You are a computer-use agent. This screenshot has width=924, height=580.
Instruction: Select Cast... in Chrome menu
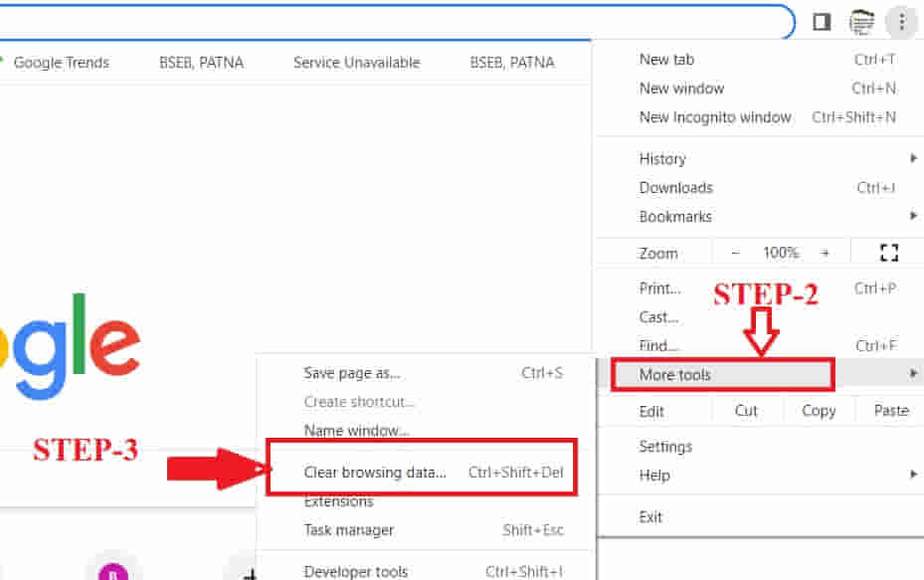pos(760,317)
